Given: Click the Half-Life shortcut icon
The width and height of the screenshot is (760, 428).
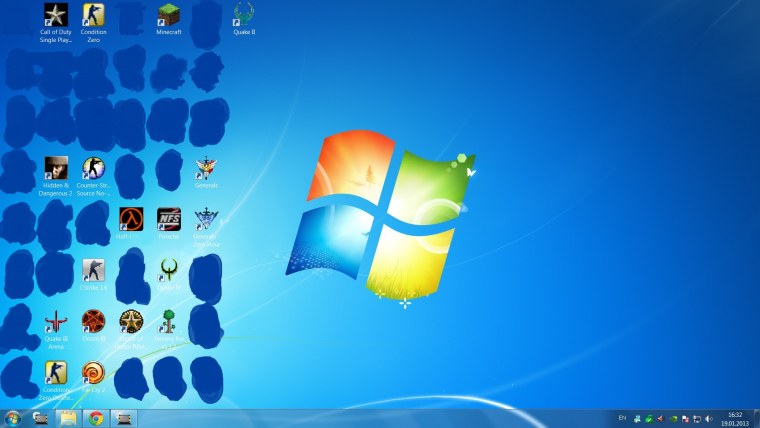Looking at the screenshot, I should click(x=131, y=219).
